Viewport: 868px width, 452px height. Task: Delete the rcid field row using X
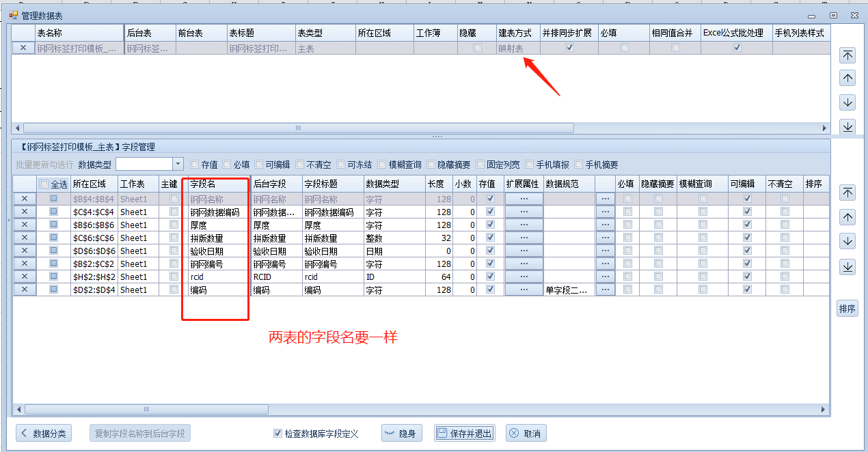25,277
